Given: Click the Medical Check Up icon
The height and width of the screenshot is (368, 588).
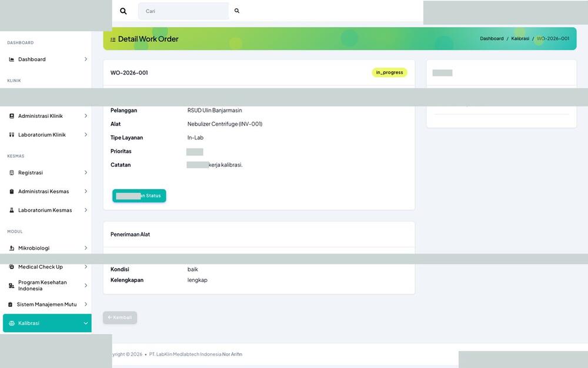Looking at the screenshot, I should (12, 267).
